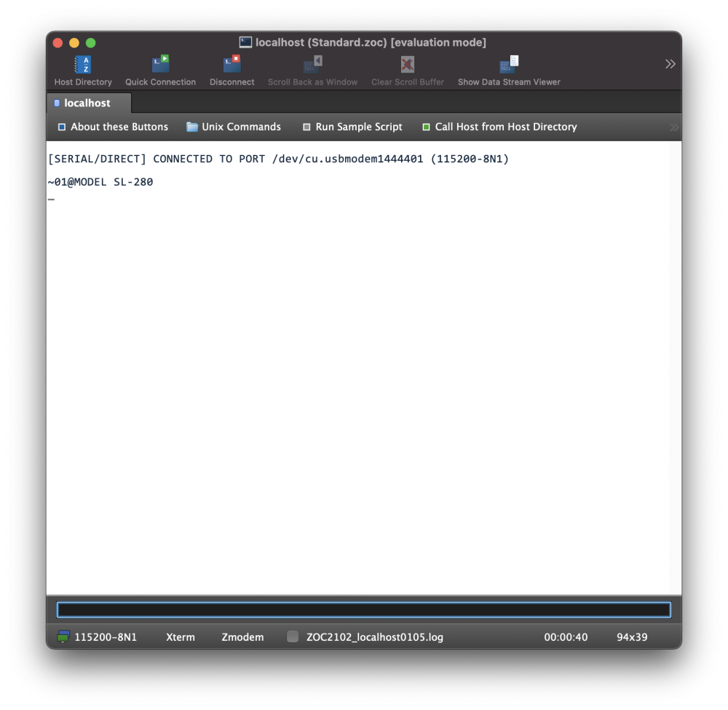Click Call Host from Host Directory button
The image size is (728, 710).
point(499,127)
